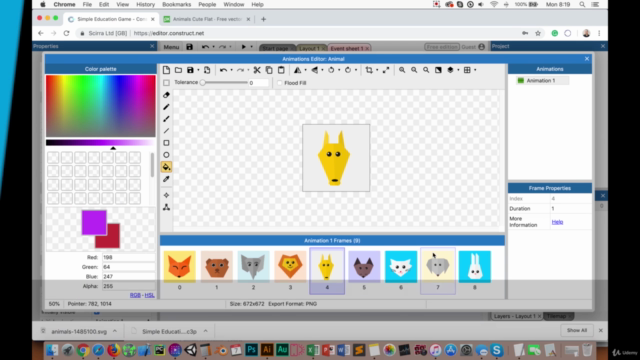Select the fox frame 0 thumbnail
The image size is (640, 360).
pos(180,267)
